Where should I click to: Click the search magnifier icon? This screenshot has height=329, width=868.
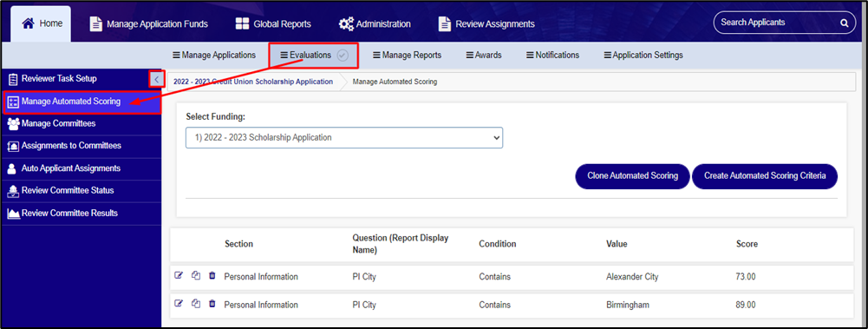(845, 23)
